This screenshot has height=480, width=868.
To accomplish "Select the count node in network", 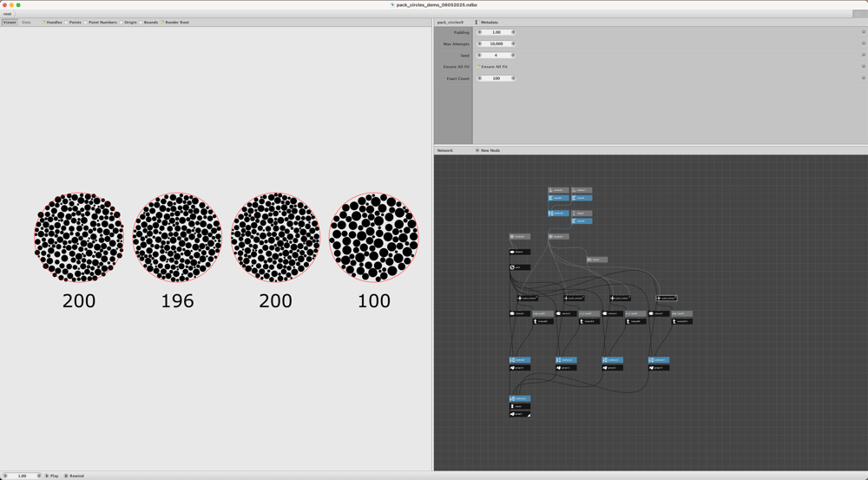I will tap(597, 260).
